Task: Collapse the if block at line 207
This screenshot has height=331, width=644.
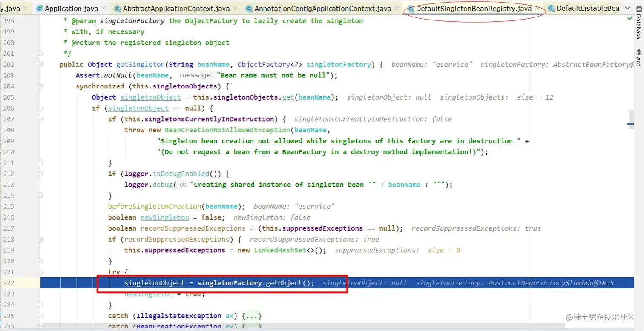Action: [40, 119]
